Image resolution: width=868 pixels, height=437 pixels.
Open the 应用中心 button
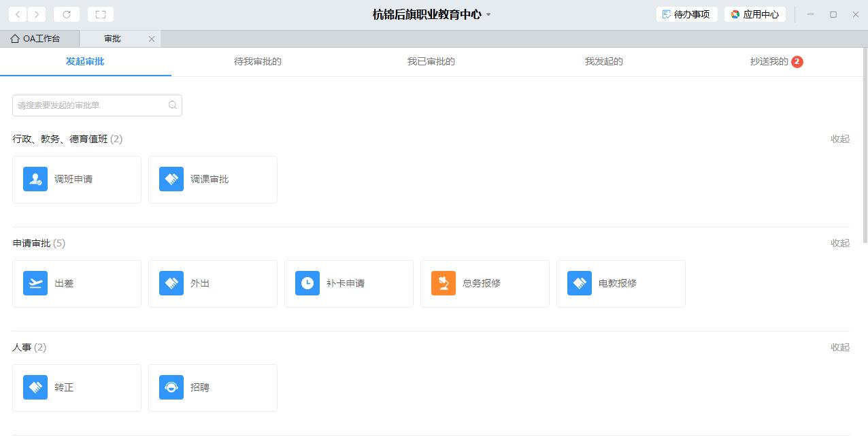click(755, 14)
